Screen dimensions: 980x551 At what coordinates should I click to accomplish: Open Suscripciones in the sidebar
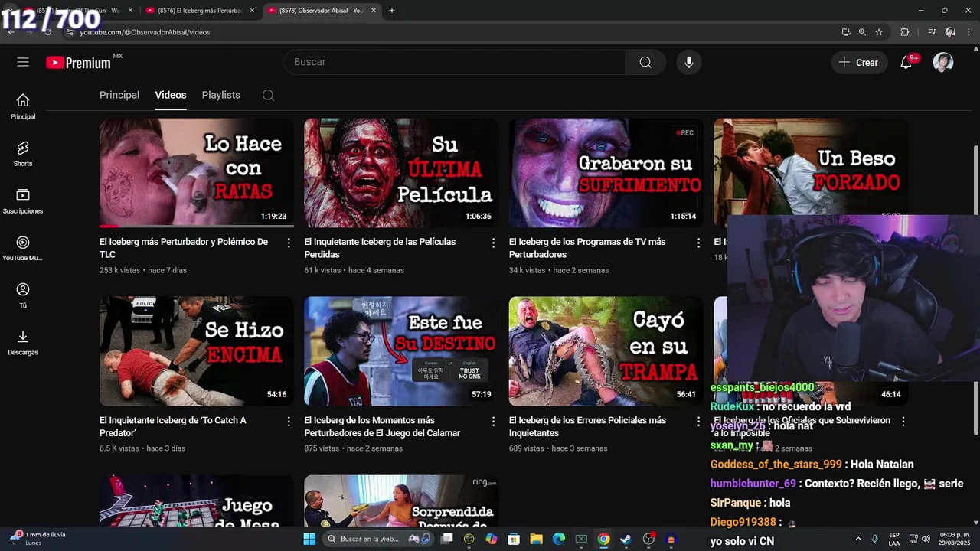pyautogui.click(x=23, y=201)
